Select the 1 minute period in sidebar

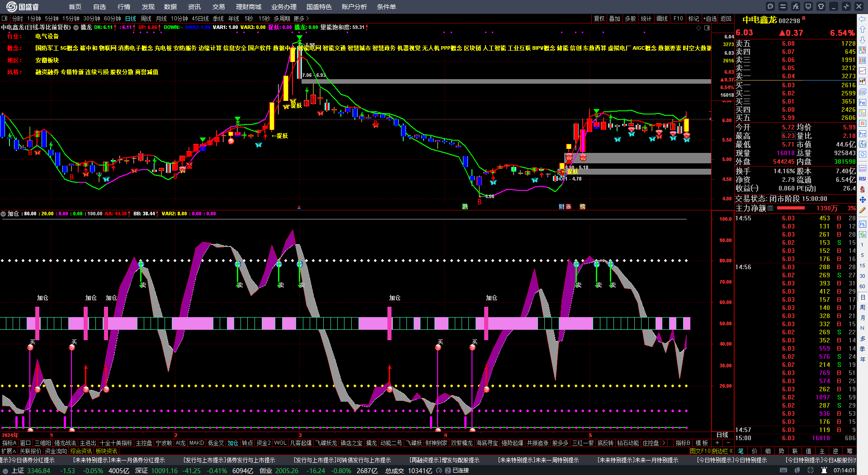[x=863, y=244]
